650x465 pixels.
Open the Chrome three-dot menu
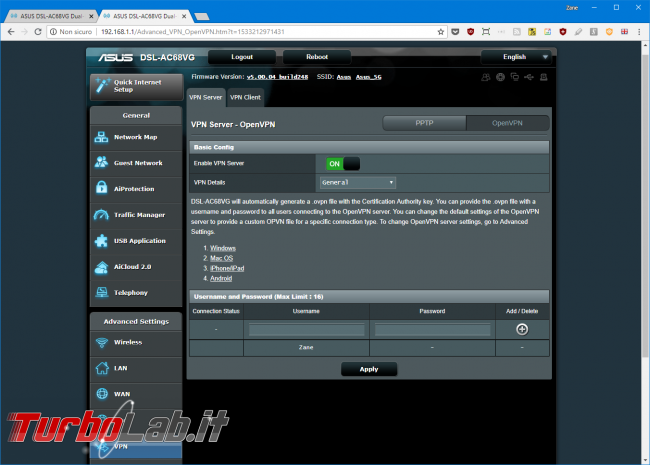coord(639,32)
